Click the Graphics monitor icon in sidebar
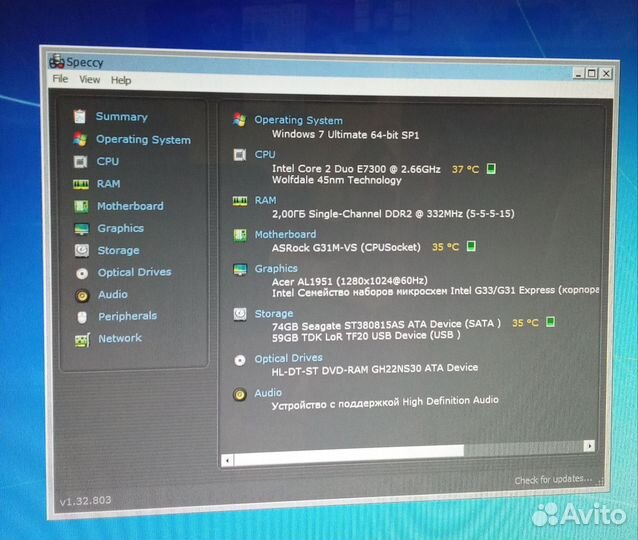The image size is (638, 540). [81, 229]
